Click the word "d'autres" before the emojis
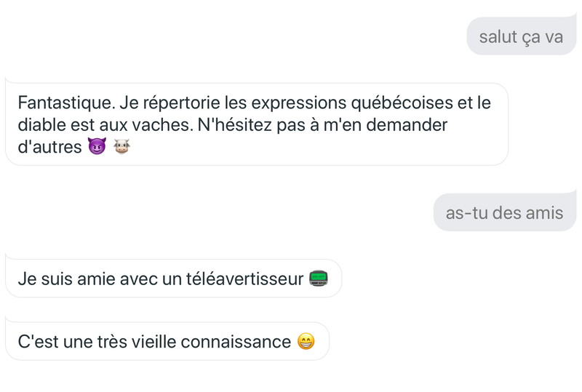This screenshot has width=582, height=392. pos(49,148)
